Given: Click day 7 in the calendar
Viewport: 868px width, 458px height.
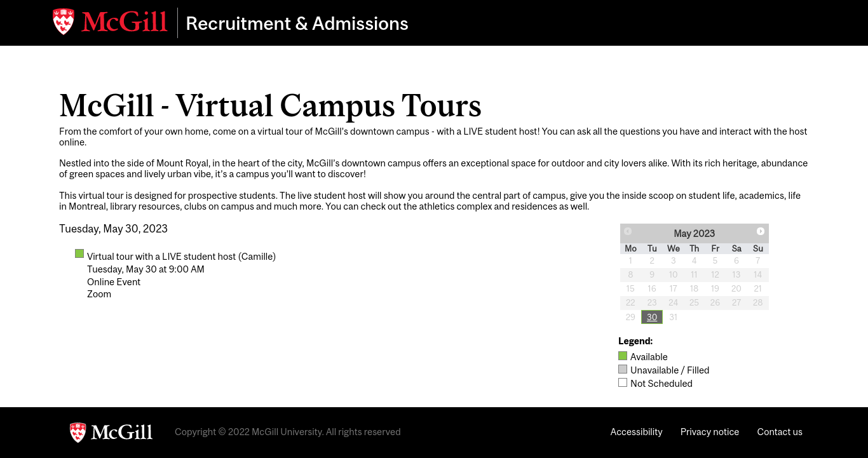Looking at the screenshot, I should click(757, 260).
